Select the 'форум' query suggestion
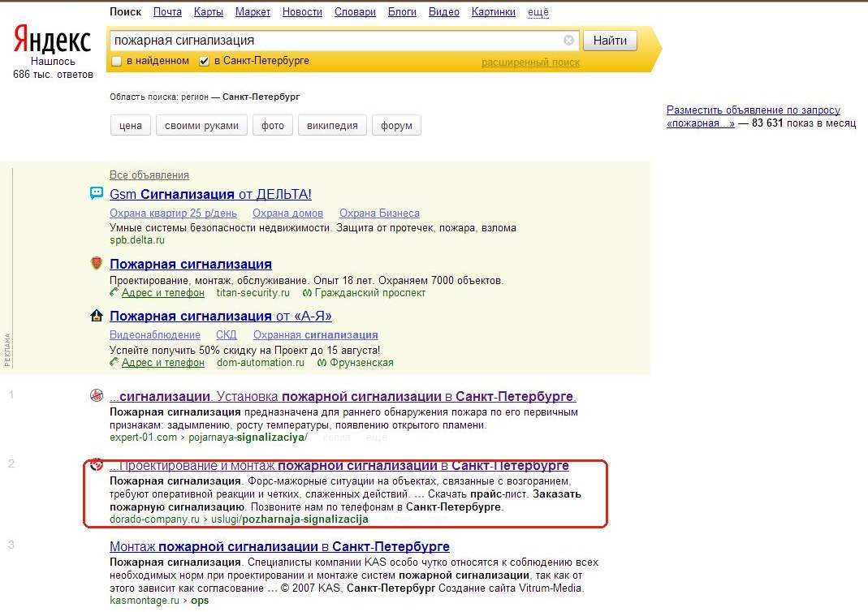Viewport: 868px width, 612px height. coord(396,126)
